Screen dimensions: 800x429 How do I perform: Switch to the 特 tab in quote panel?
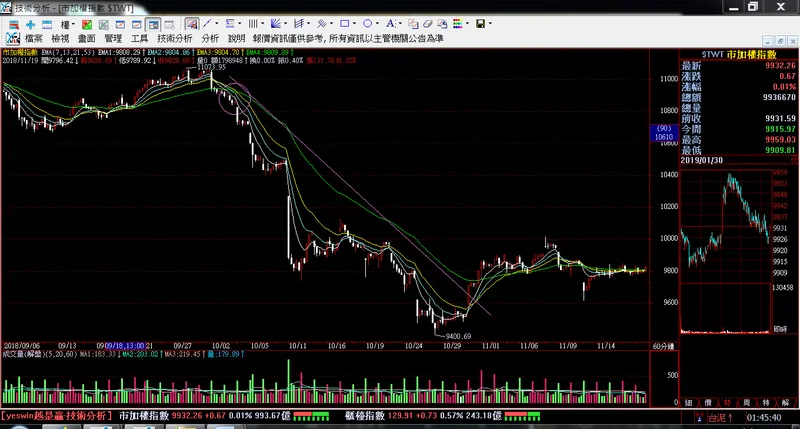click(x=766, y=402)
